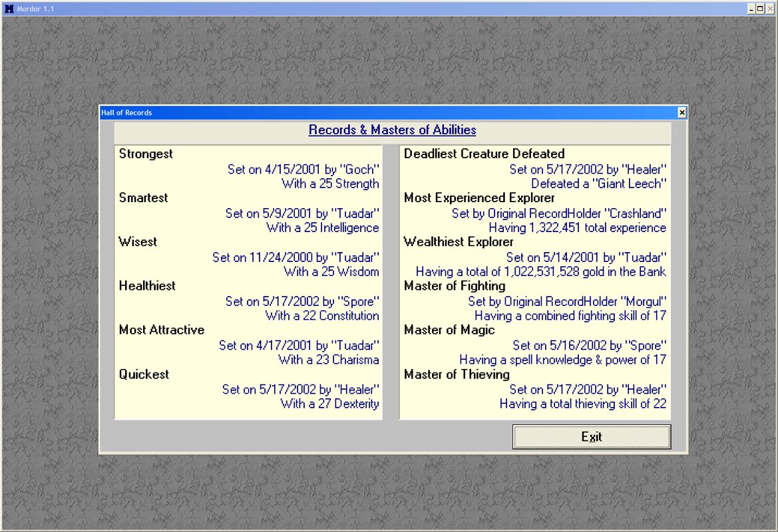This screenshot has height=532, width=778.
Task: Click the Hall of Records title bar
Action: tap(386, 113)
